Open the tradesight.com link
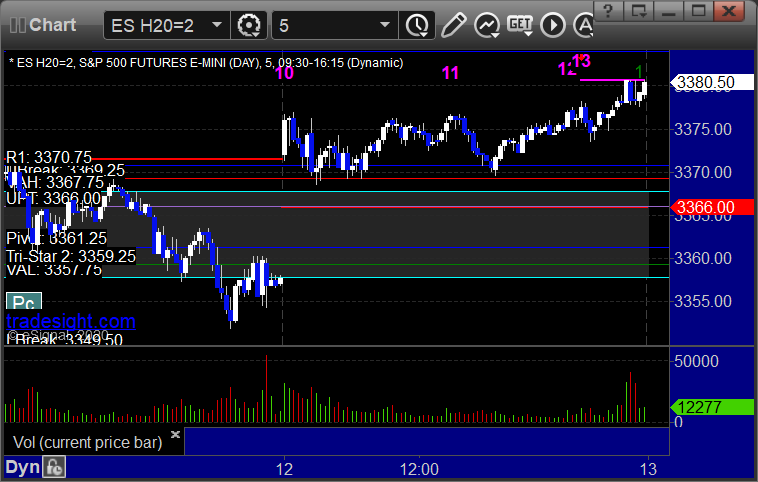Screen dimensions: 758x482 (x=71, y=321)
